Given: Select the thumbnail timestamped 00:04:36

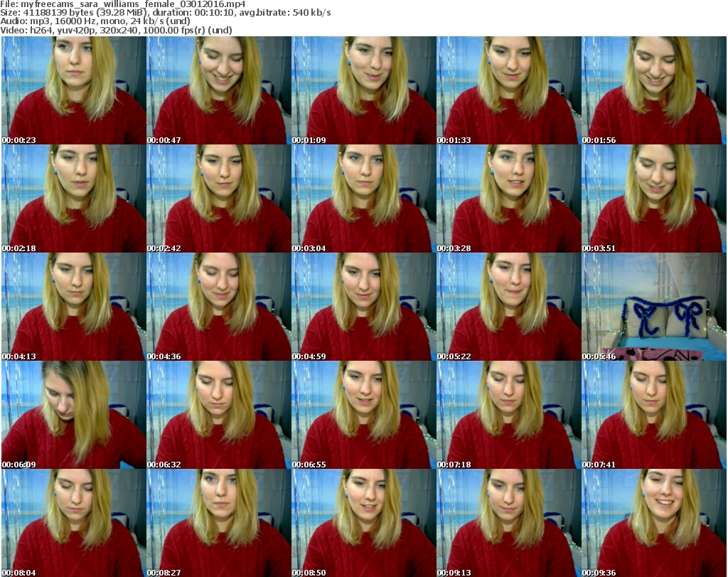Looking at the screenshot, I should point(219,307).
